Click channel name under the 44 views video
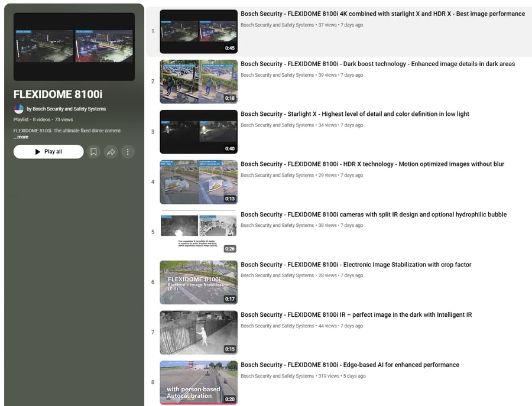This screenshot has height=406, width=532. click(277, 326)
